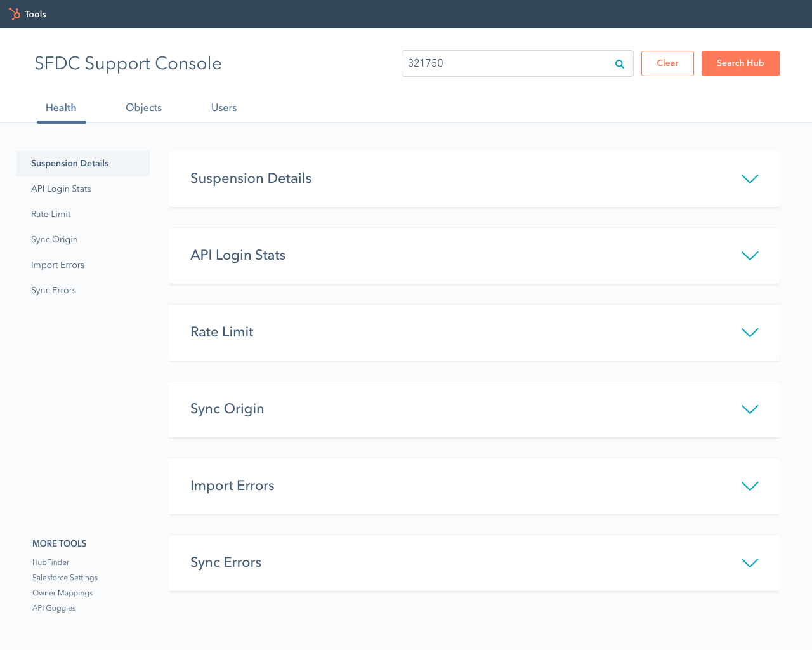Open the HubFinder link
Viewport: 812px width, 650px height.
[51, 562]
